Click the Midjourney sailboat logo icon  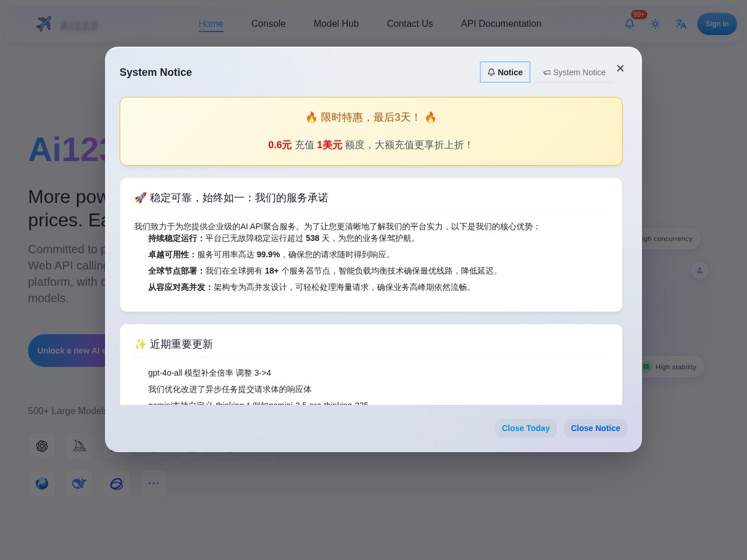(79, 446)
